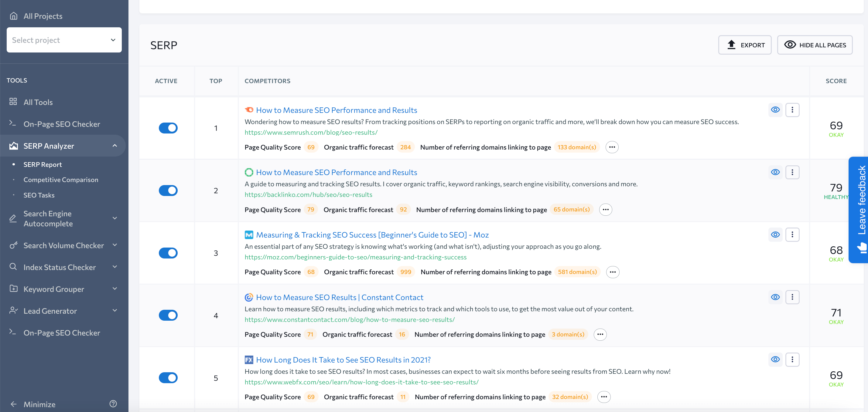Expand the Search Engine Autocomplete chevron
The image size is (868, 412).
[114, 218]
